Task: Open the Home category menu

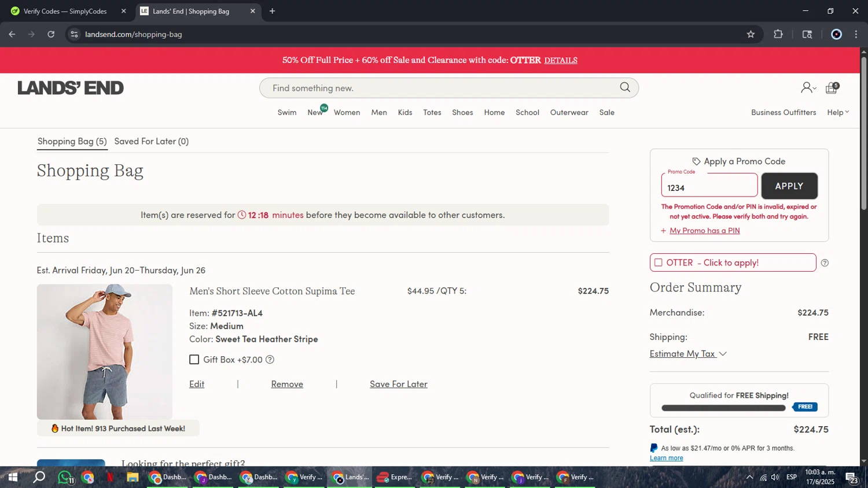Action: (494, 112)
